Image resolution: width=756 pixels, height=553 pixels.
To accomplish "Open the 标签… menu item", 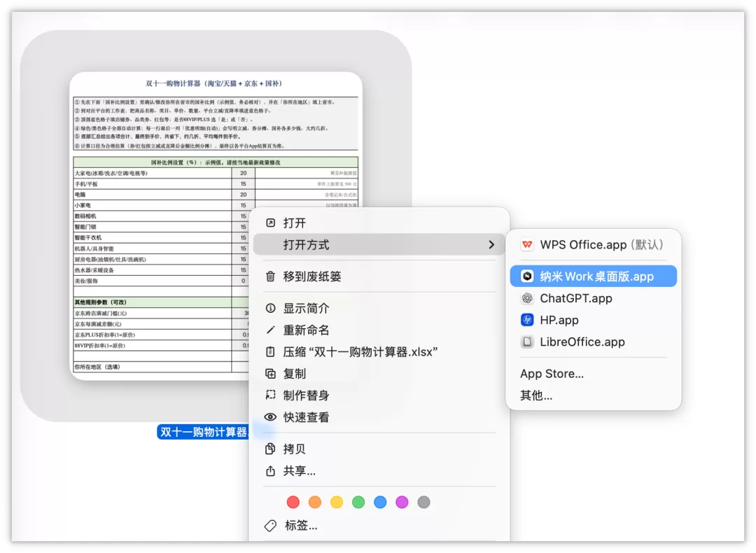I will [x=379, y=526].
